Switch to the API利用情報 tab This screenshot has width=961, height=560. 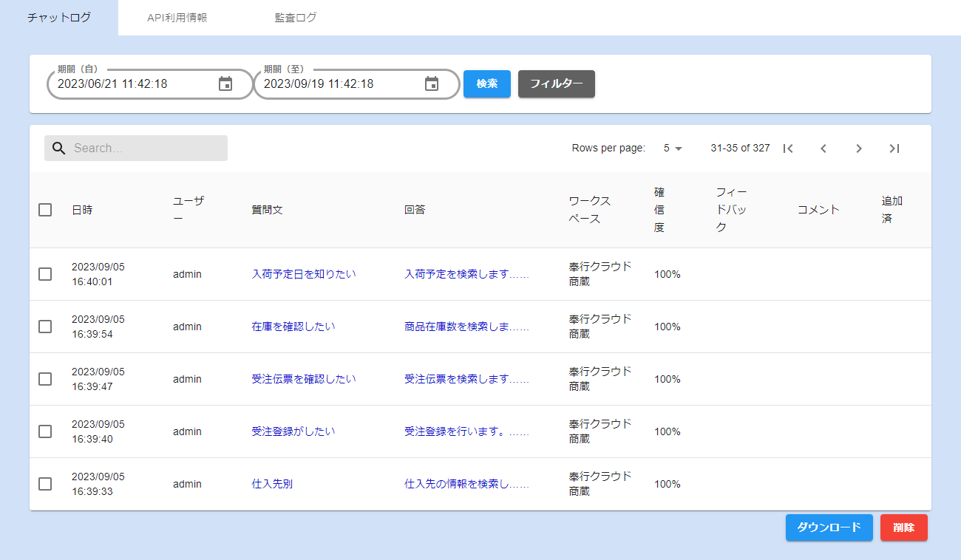[x=177, y=18]
